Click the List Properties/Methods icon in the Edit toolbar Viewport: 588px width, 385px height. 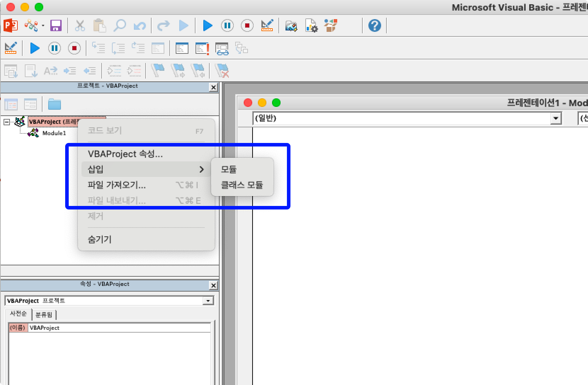pyautogui.click(x=11, y=71)
